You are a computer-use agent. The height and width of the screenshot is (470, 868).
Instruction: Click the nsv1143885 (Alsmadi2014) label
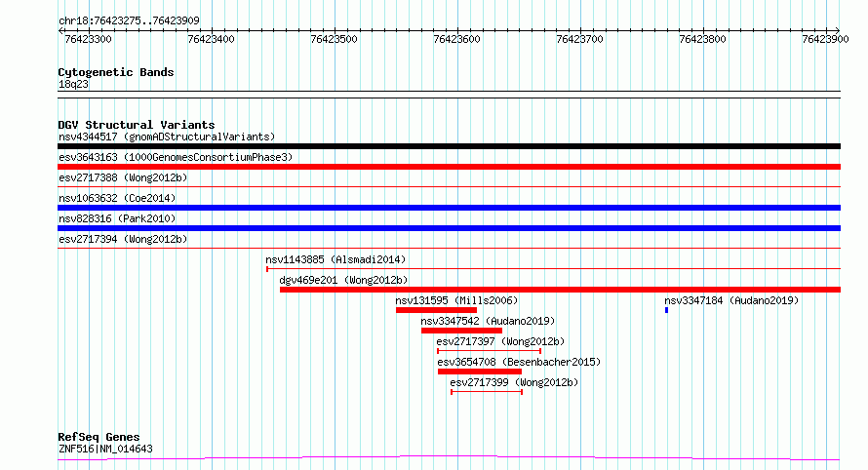point(335,259)
